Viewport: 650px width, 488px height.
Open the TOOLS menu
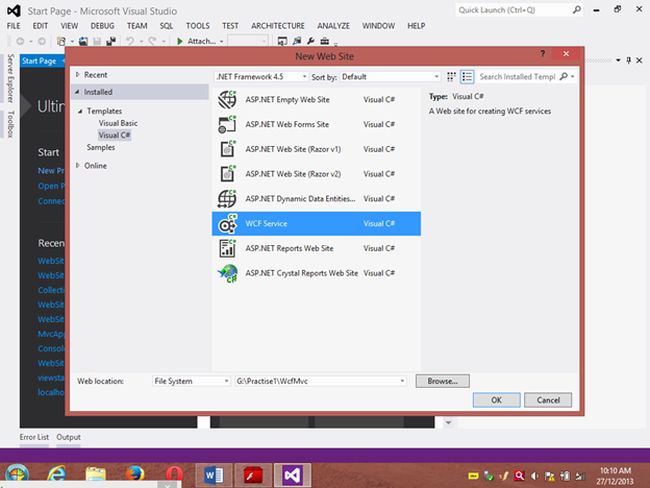[198, 26]
